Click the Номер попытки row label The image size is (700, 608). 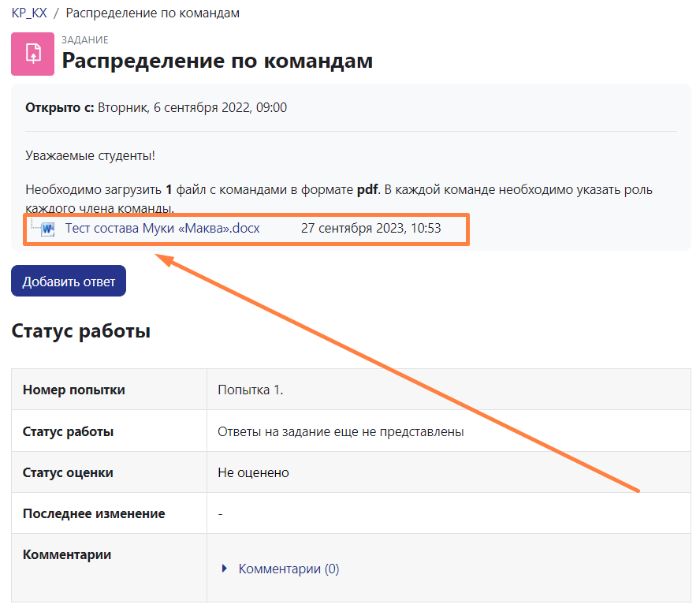(74, 390)
